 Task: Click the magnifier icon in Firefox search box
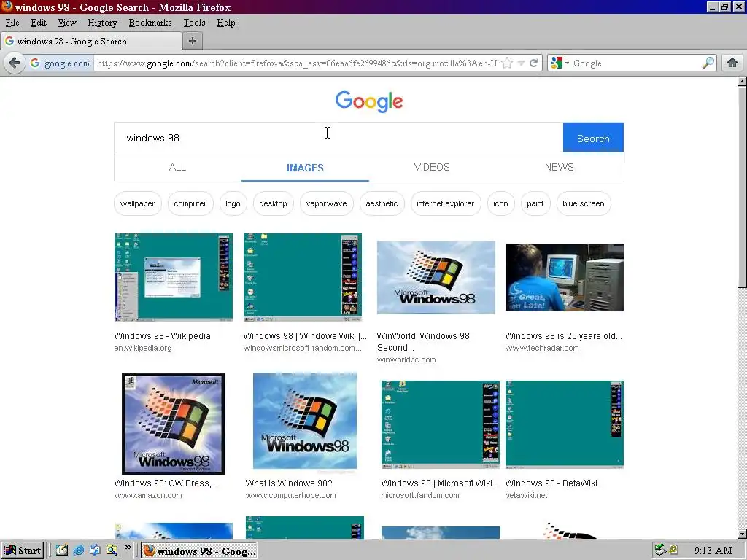(708, 63)
